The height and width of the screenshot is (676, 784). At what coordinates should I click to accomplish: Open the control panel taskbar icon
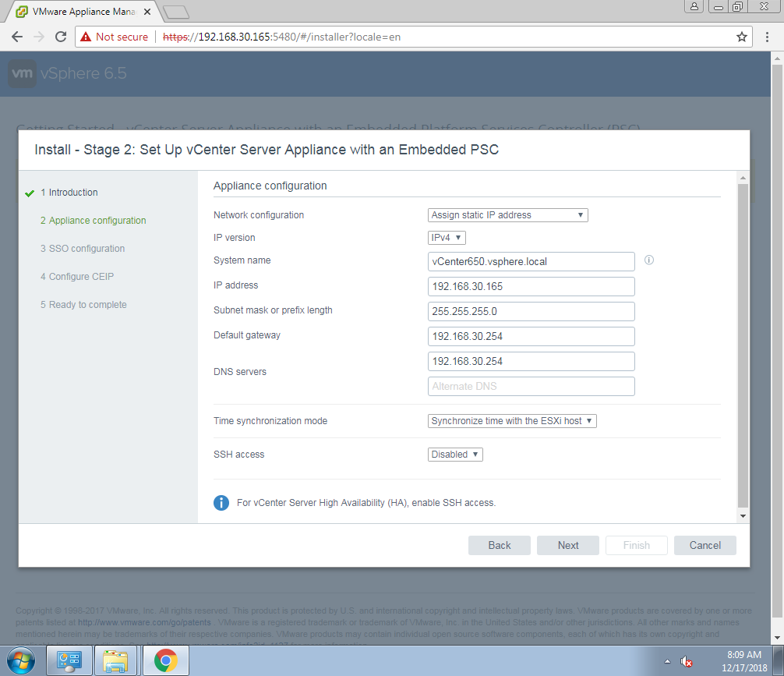pos(69,661)
